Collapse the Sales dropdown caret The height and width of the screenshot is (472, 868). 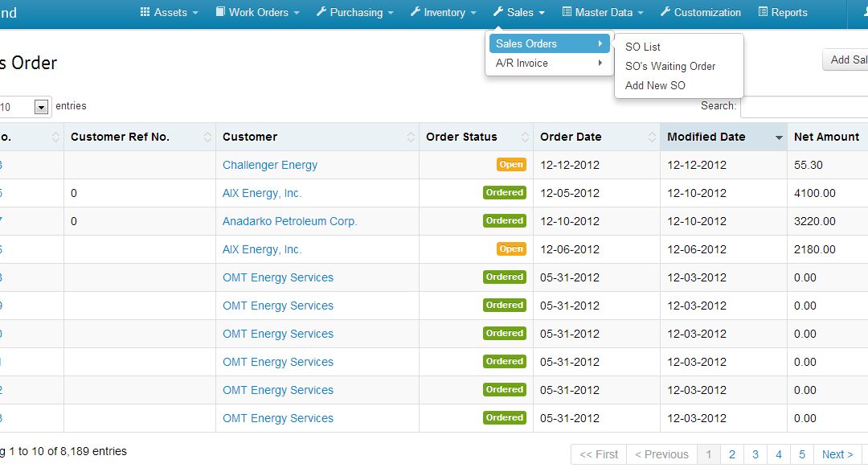(542, 13)
